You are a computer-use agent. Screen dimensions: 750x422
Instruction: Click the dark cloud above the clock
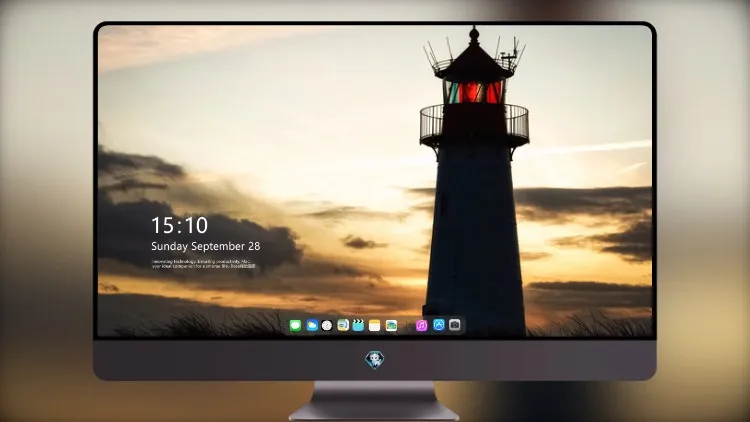click(139, 164)
